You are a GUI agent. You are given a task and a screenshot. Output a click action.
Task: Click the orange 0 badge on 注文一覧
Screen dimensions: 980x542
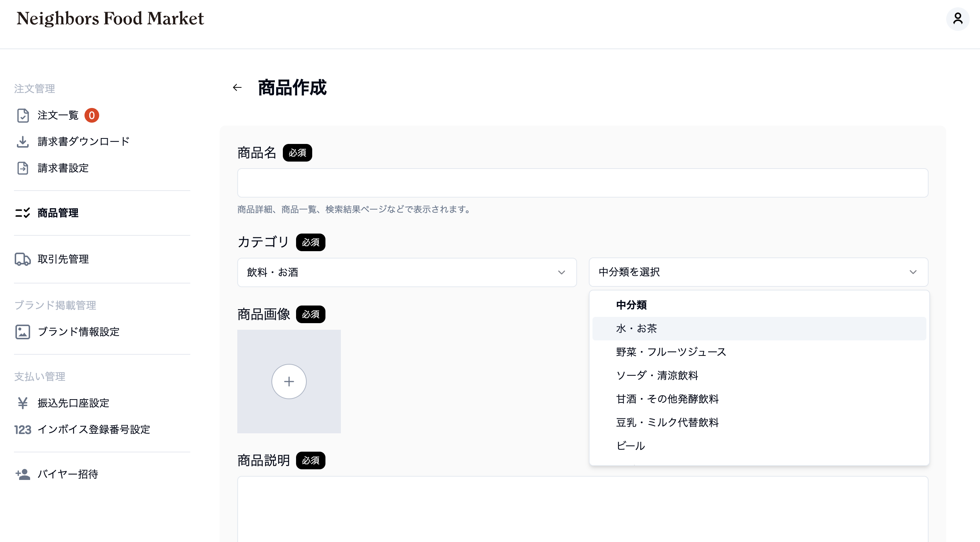[x=92, y=115]
